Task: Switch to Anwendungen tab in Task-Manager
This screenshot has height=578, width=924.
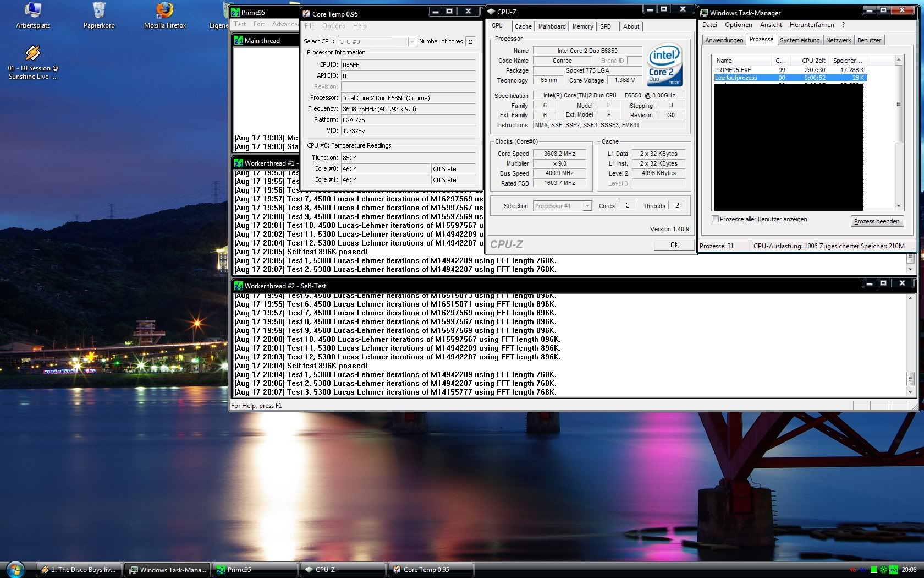Action: click(724, 40)
